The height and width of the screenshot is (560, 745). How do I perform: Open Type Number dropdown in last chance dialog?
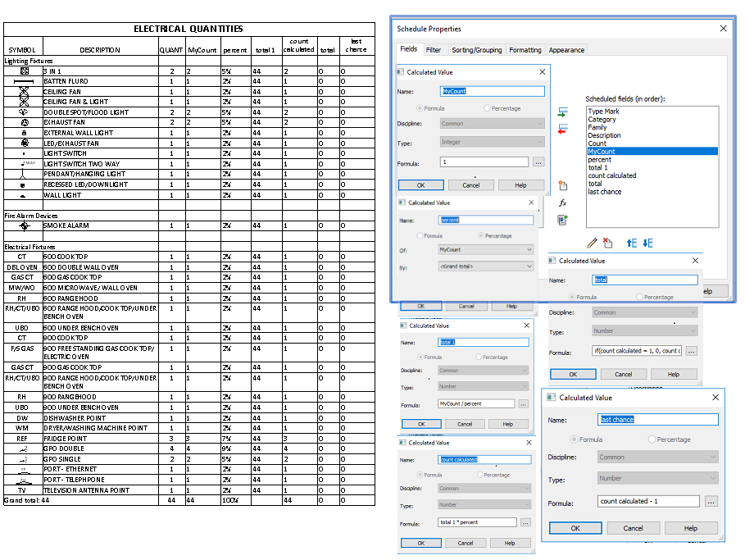coord(657,479)
